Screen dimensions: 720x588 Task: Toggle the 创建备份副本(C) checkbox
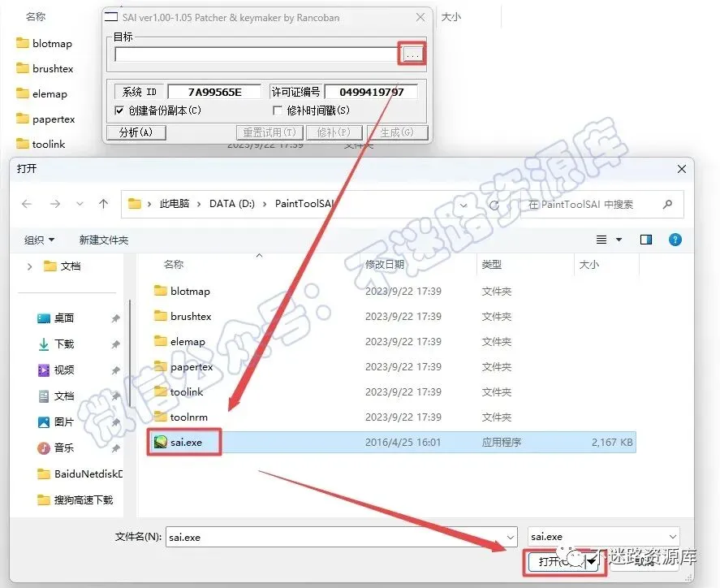[x=119, y=110]
